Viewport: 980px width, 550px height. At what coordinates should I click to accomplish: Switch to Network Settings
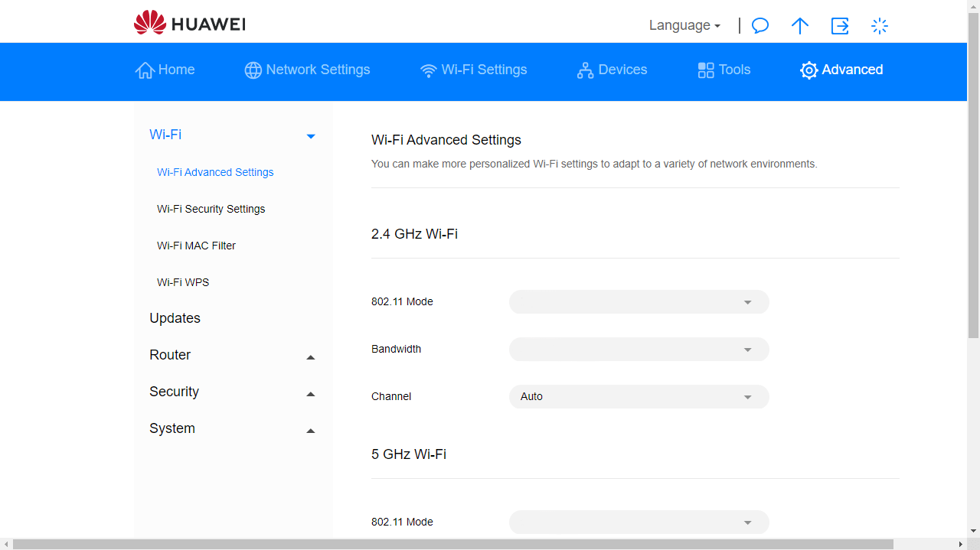click(x=306, y=70)
